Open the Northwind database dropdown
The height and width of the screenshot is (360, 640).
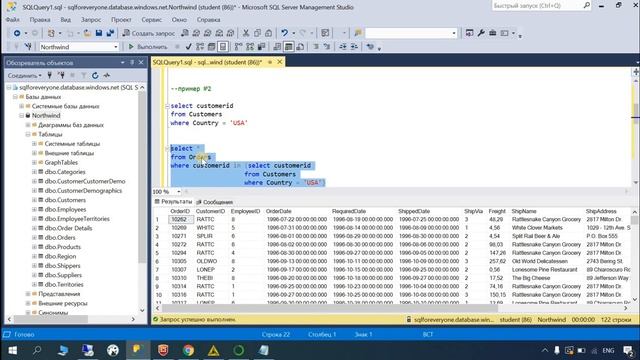pyautogui.click(x=116, y=47)
